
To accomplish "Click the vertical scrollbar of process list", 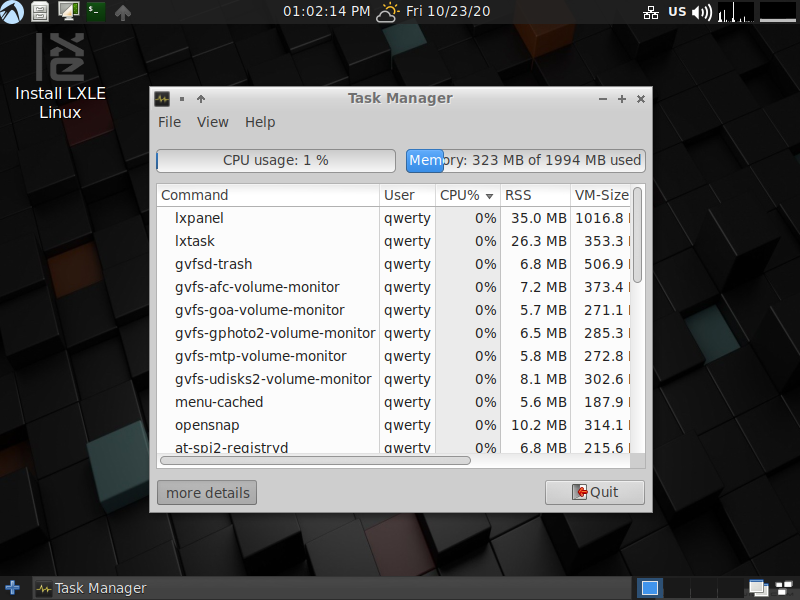I will click(x=638, y=235).
